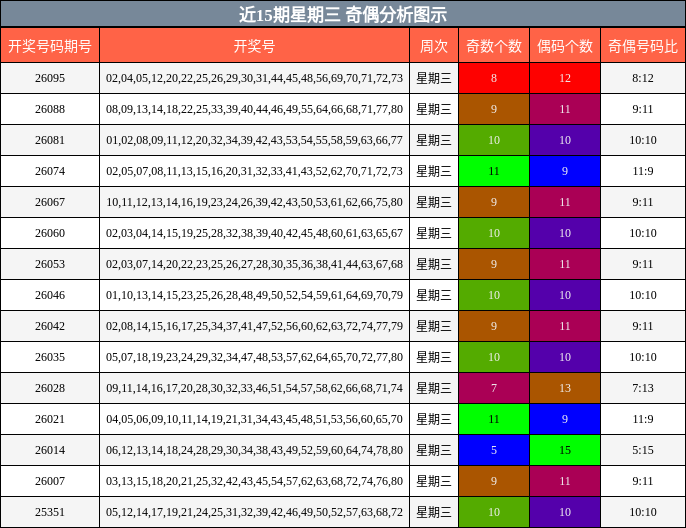Image resolution: width=686 pixels, height=528 pixels.
Task: Click draw numbers of issue 26053
Action: coord(254,264)
